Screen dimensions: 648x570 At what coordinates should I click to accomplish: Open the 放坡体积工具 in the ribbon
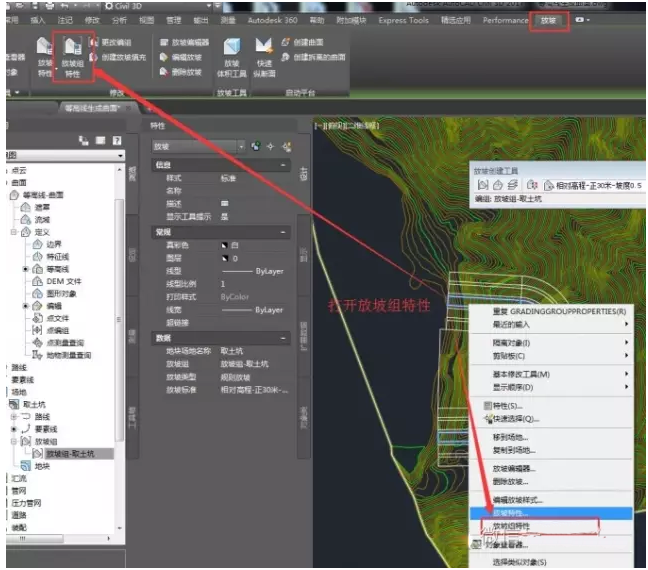(231, 57)
